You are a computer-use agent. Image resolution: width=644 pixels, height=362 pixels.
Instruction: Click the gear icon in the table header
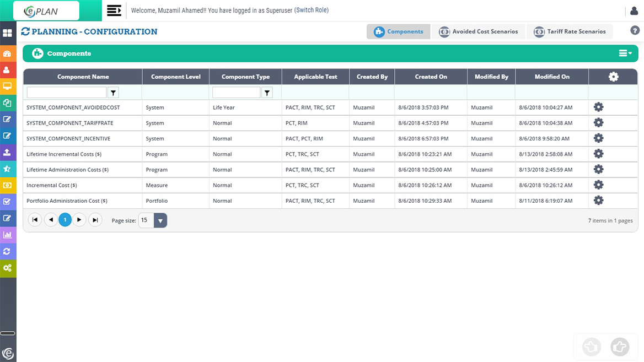[x=613, y=77]
